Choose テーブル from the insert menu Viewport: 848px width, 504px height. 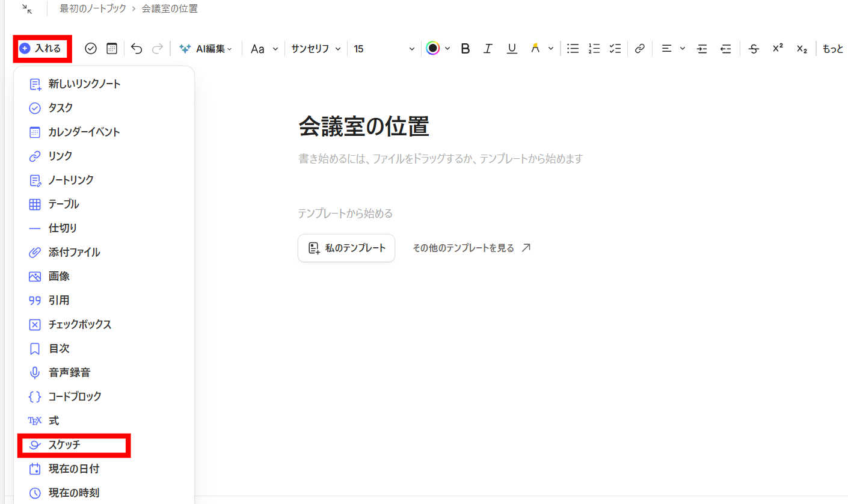(x=64, y=204)
